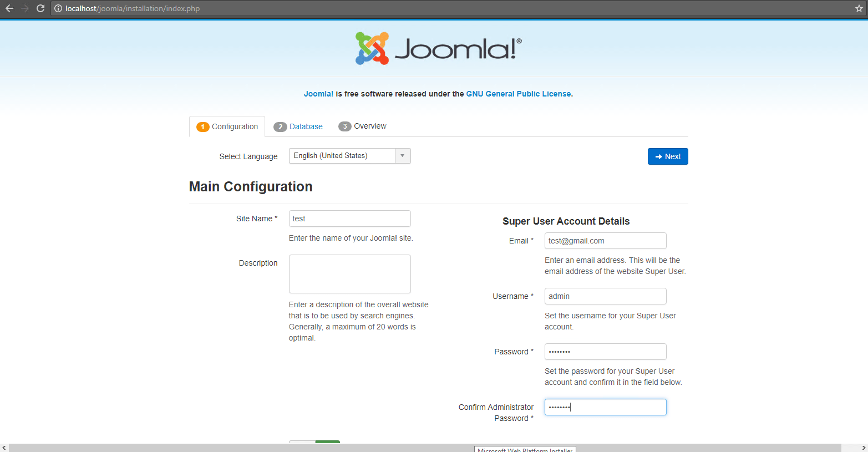Click the Confirm Administrator Password field

point(605,407)
